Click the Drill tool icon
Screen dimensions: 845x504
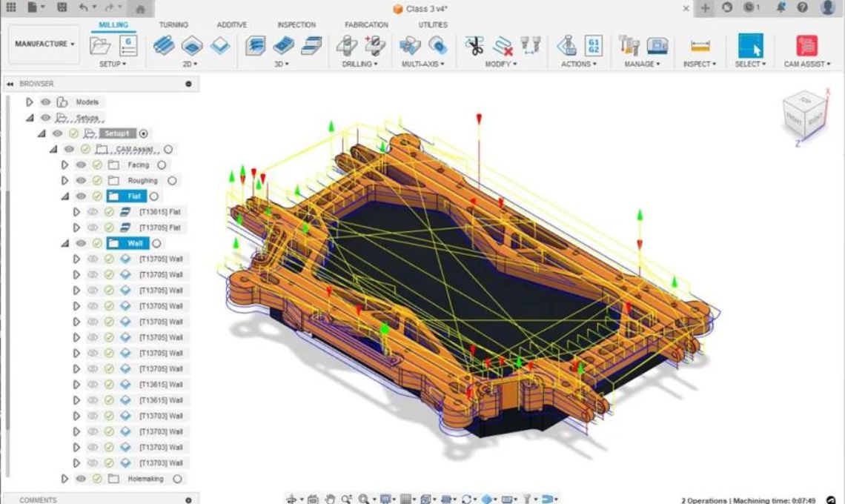click(x=346, y=46)
